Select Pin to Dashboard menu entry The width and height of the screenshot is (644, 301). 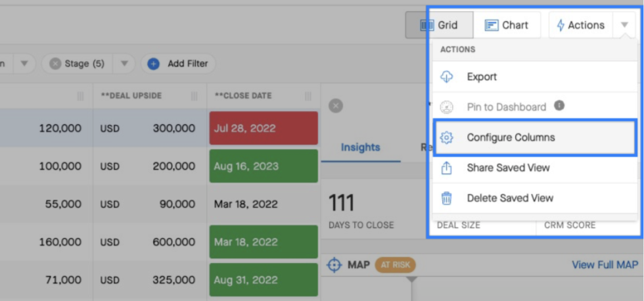coord(535,107)
